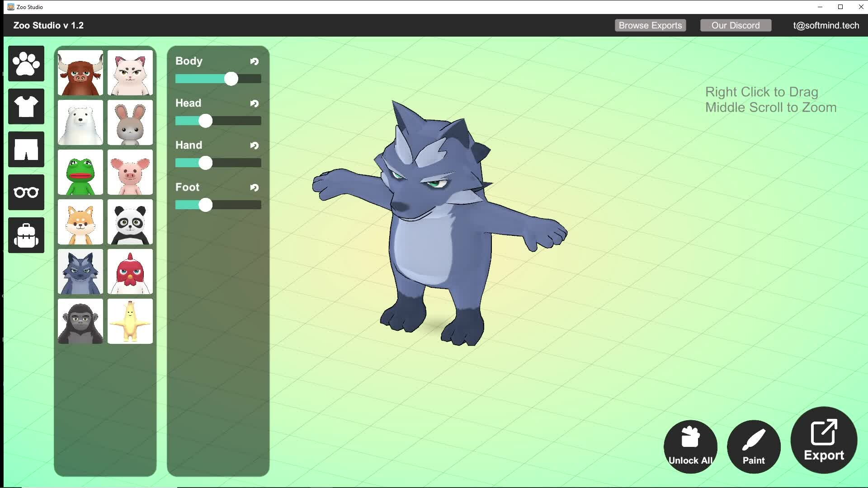Reset the Foot slider

[x=255, y=188]
